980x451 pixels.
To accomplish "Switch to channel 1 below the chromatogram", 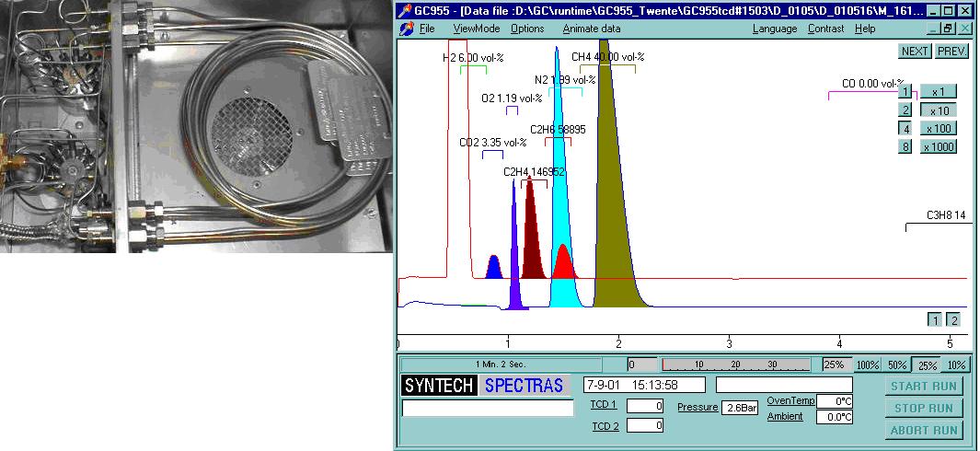I will (x=935, y=319).
